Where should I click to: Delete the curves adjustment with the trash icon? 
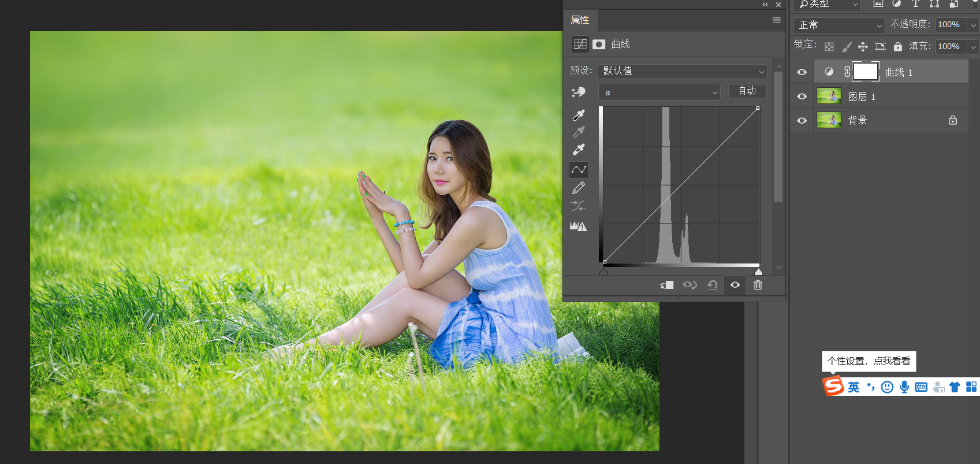(x=758, y=285)
